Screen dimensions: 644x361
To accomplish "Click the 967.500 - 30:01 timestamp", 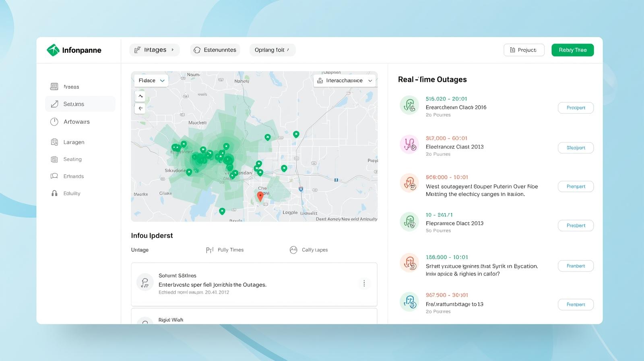I will click(447, 295).
